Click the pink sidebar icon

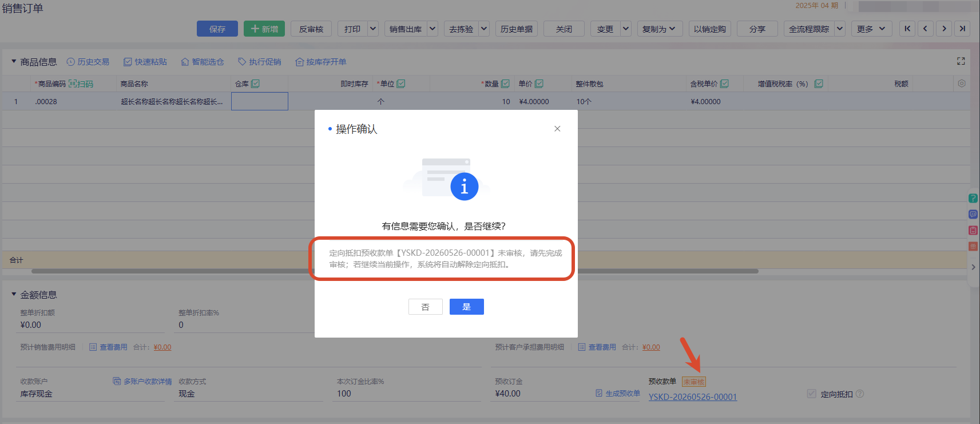973,231
